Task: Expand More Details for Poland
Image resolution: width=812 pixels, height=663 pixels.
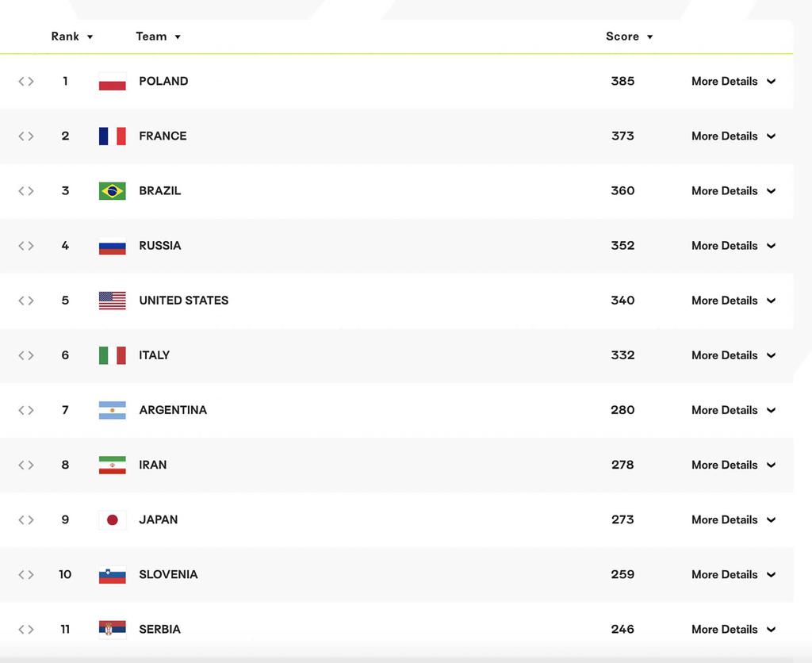Action: pos(733,82)
